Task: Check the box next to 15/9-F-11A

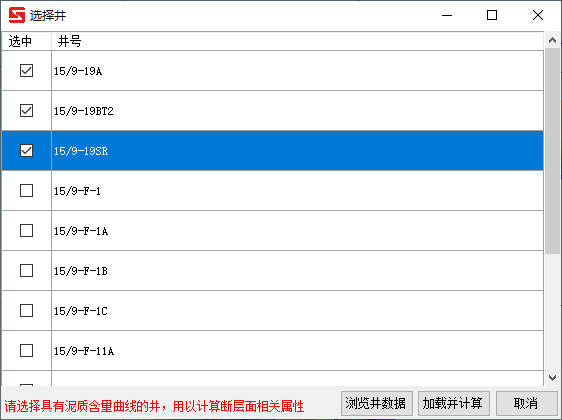Action: pos(27,350)
